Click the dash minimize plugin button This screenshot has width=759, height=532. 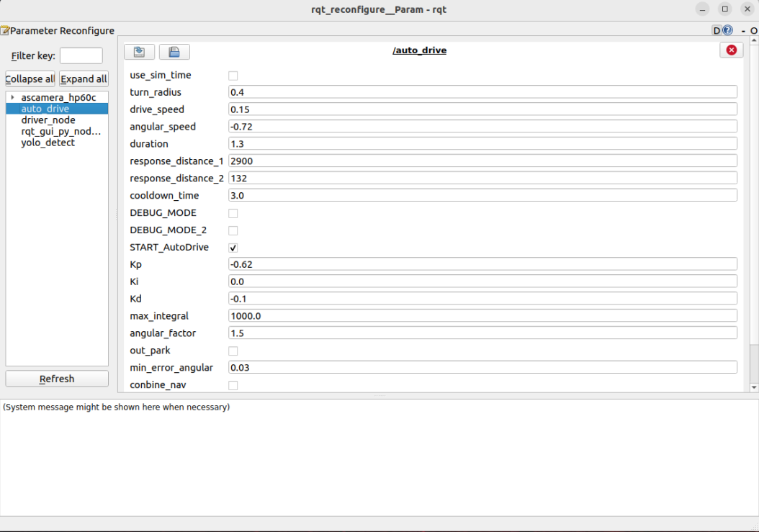point(742,31)
